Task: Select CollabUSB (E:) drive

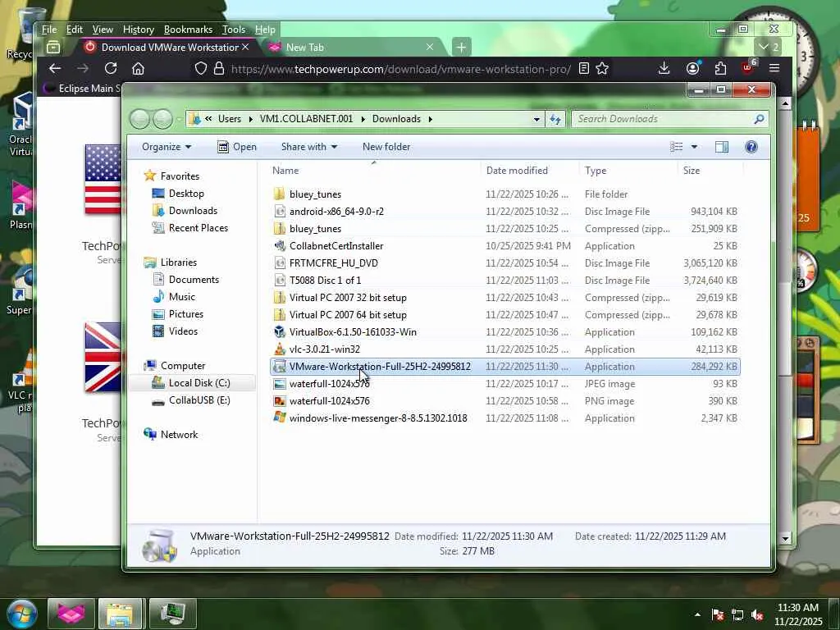Action: click(x=199, y=400)
